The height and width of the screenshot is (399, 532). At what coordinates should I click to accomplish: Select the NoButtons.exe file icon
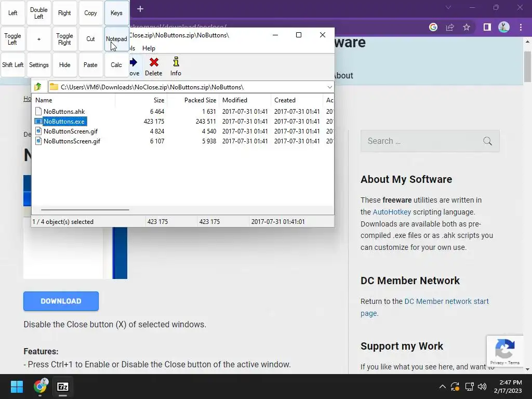(x=38, y=121)
